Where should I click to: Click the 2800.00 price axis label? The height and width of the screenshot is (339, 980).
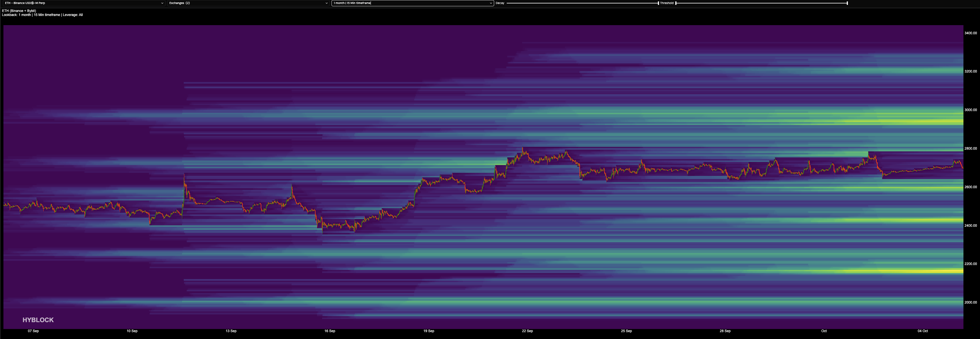point(971,149)
